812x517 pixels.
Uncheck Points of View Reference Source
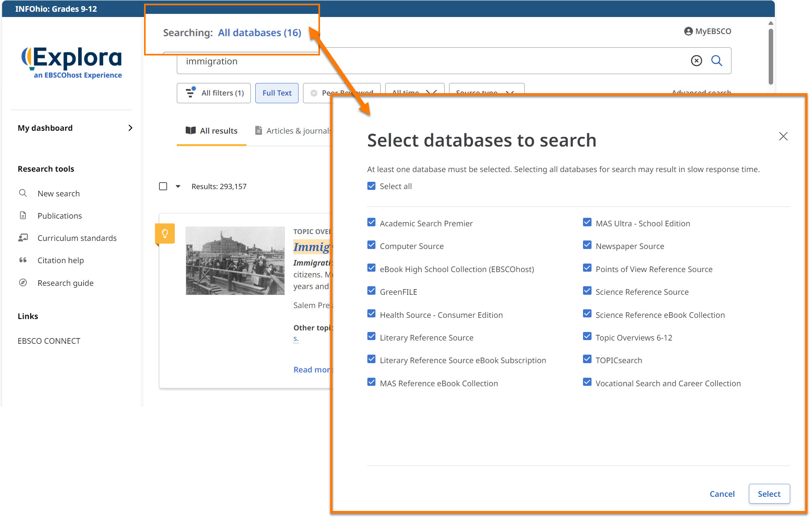click(x=587, y=268)
